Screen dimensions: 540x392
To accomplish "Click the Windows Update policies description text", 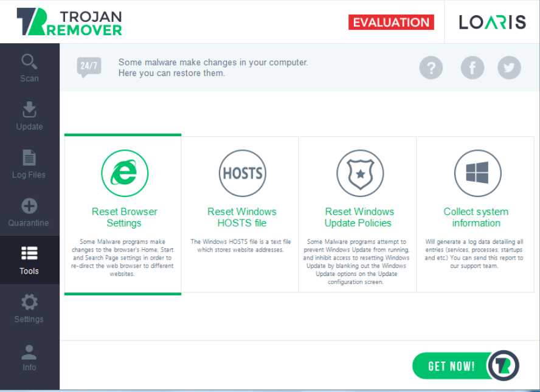I will pos(356,262).
